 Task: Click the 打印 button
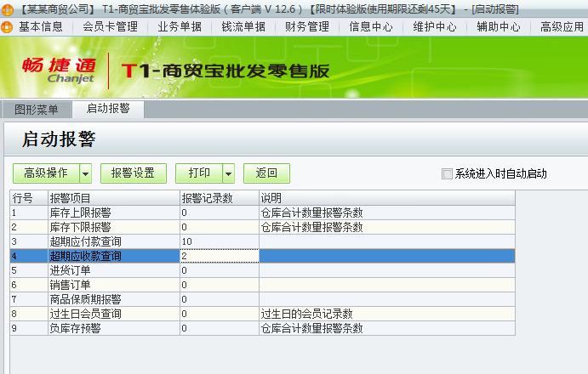[199, 173]
